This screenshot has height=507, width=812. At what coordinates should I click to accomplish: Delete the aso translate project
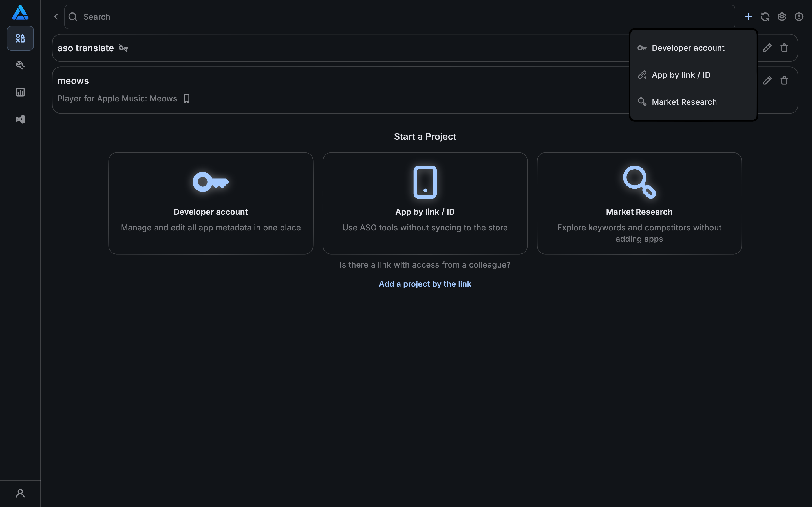pos(784,48)
